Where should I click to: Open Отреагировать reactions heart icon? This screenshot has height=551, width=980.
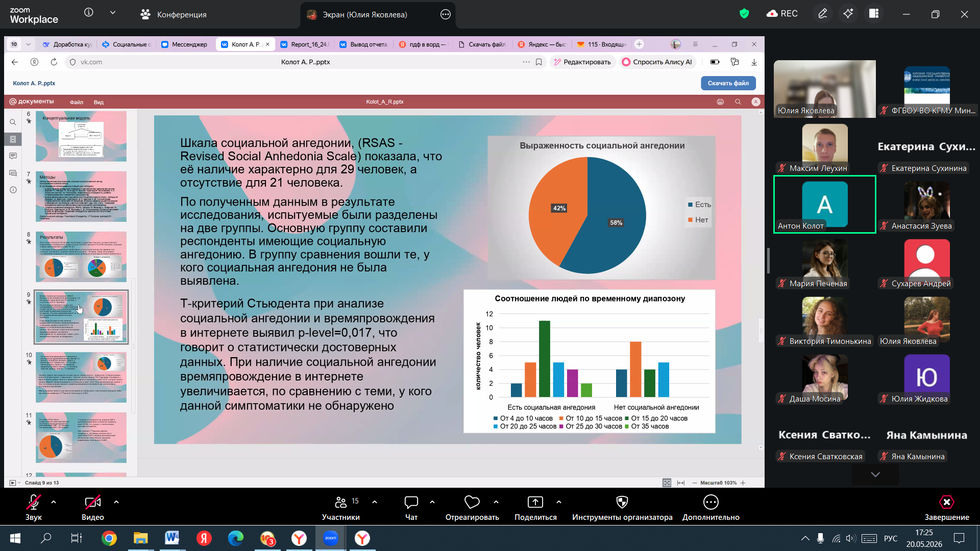(x=472, y=502)
